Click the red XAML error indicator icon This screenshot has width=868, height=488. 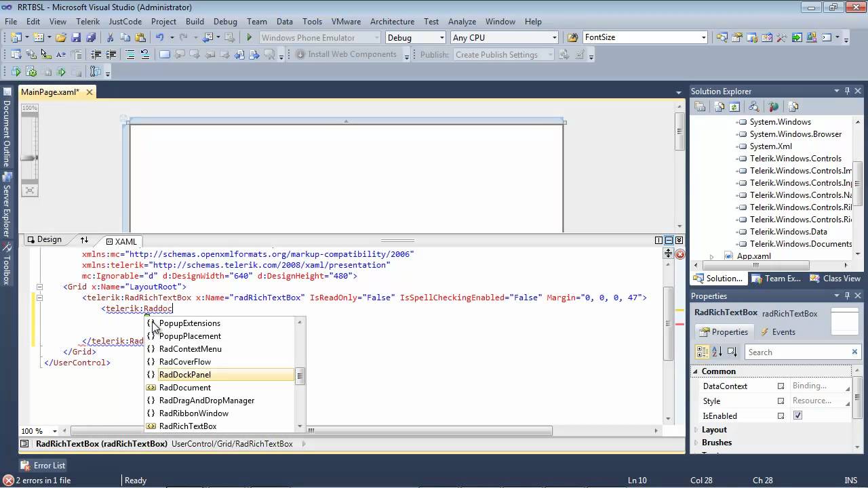click(679, 255)
